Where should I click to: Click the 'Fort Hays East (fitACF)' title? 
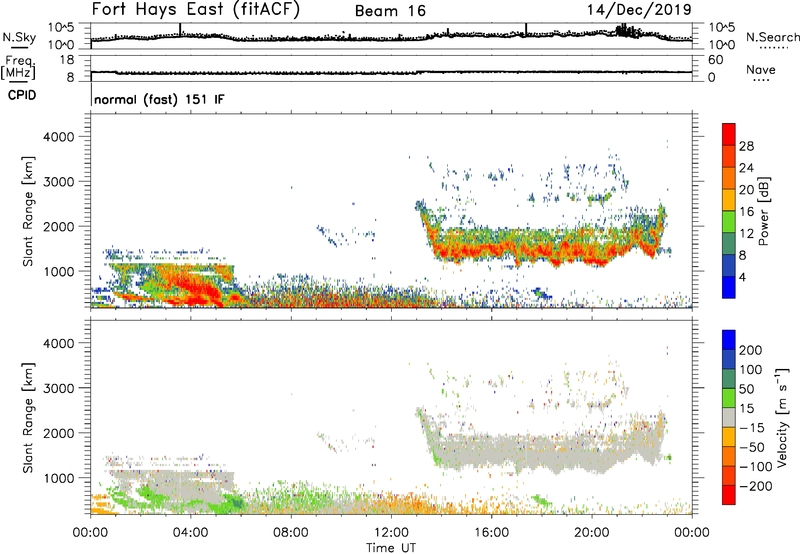tap(195, 9)
